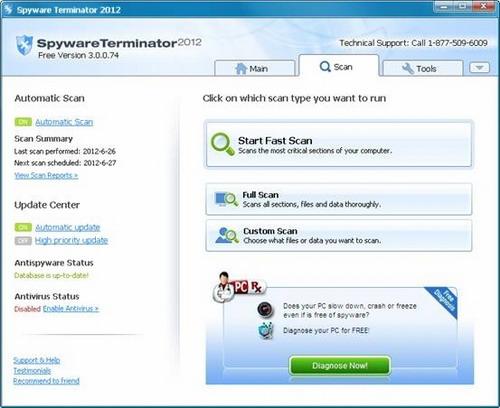Screen dimensions: 500x408
Task: Click the round black gauge icon in the PC Rx ad
Action: click(266, 309)
